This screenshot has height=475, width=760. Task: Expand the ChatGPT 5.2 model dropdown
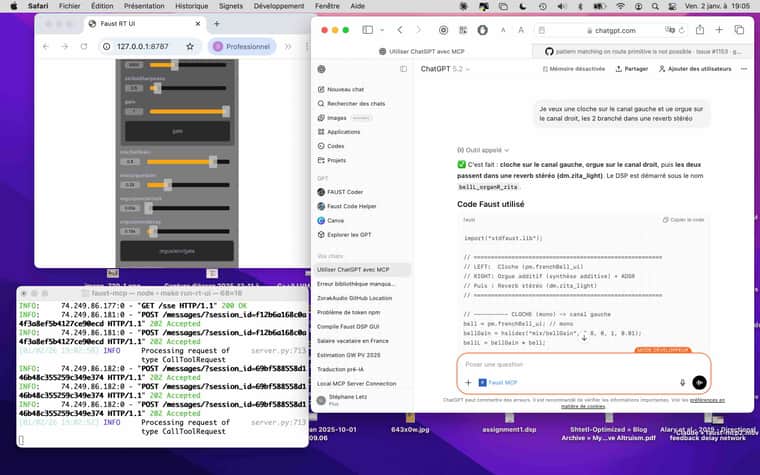coord(443,69)
